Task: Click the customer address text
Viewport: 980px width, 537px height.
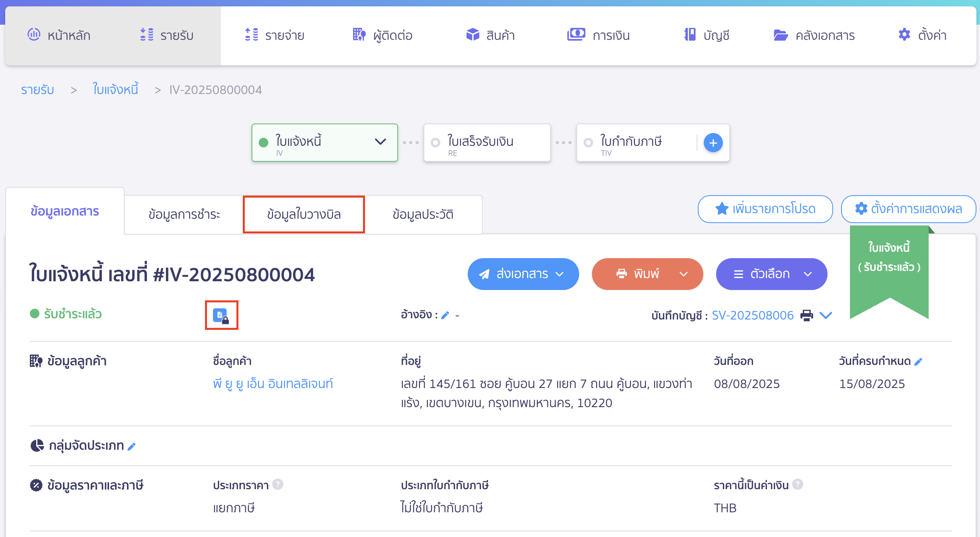Action: click(x=546, y=393)
